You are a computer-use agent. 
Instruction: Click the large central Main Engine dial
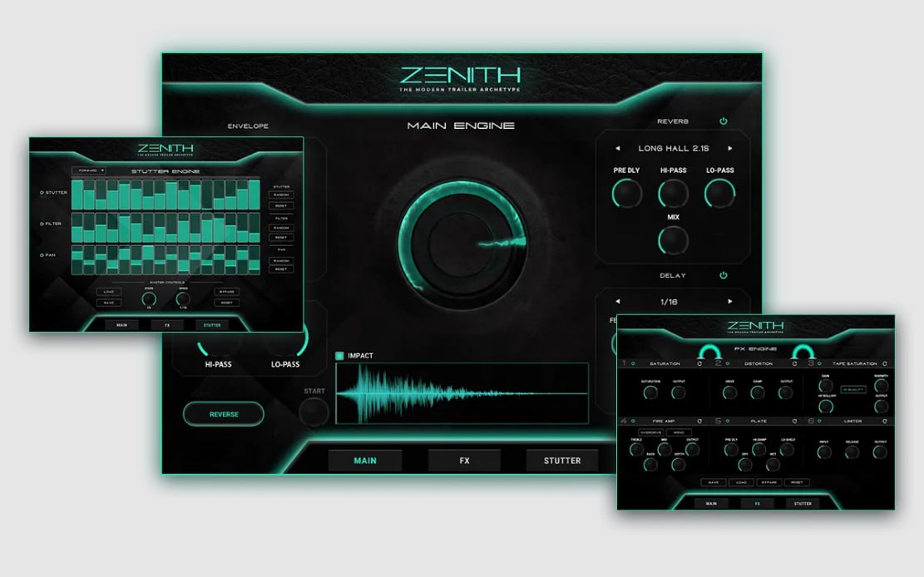coord(462,243)
